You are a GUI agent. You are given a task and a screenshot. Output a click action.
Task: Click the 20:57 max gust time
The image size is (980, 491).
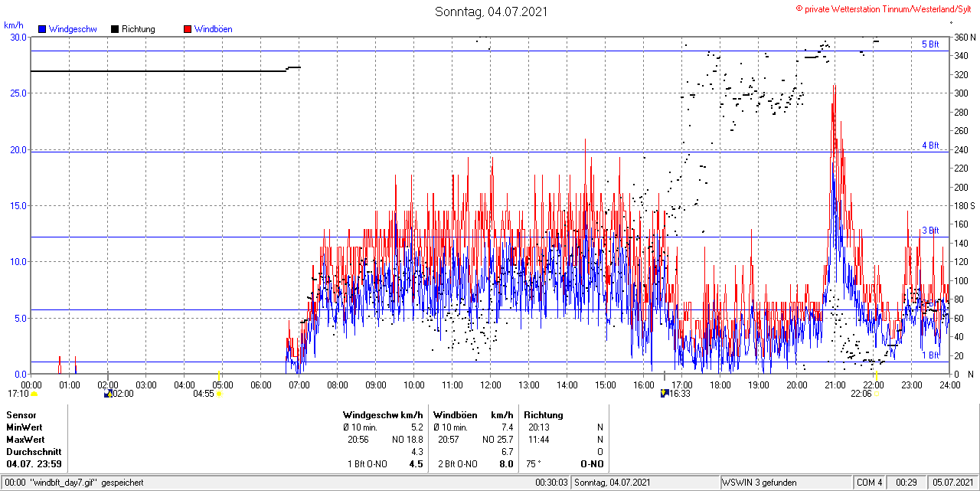pos(449,440)
